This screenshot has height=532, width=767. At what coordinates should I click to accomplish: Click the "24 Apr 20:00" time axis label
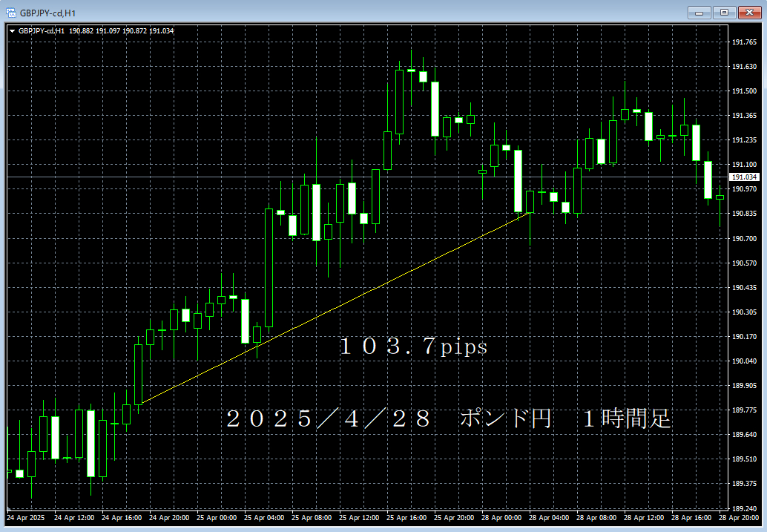[x=169, y=518]
